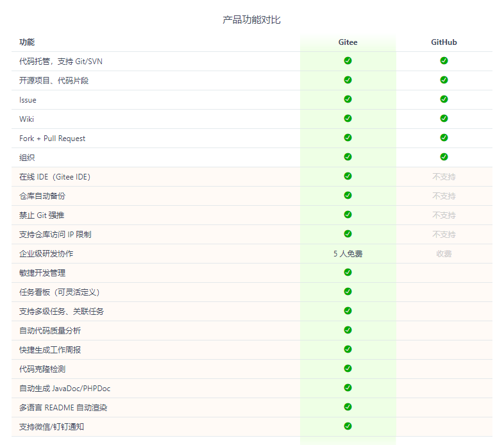504x445 pixels.
Task: Click the 禁止 Git 强推 label
Action: click(x=42, y=215)
